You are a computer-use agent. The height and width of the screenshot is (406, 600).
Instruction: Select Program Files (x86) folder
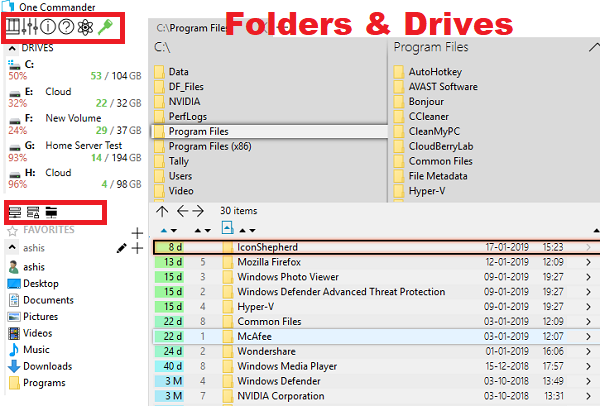click(203, 146)
